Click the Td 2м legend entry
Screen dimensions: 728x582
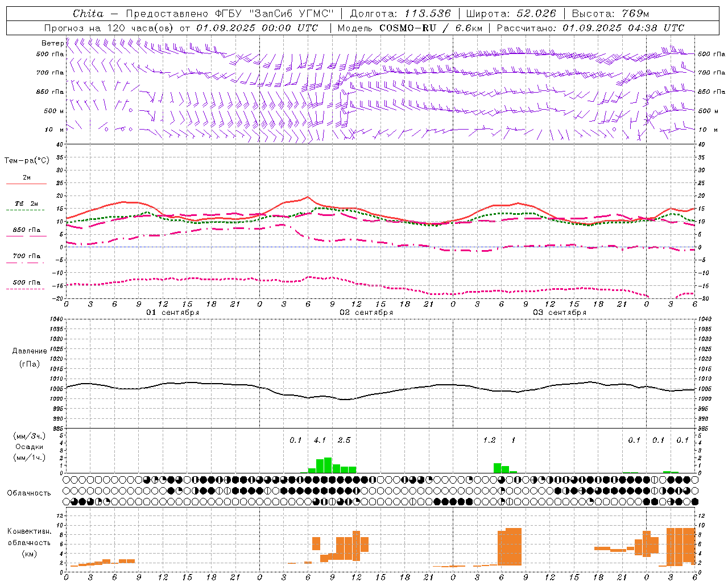point(26,203)
